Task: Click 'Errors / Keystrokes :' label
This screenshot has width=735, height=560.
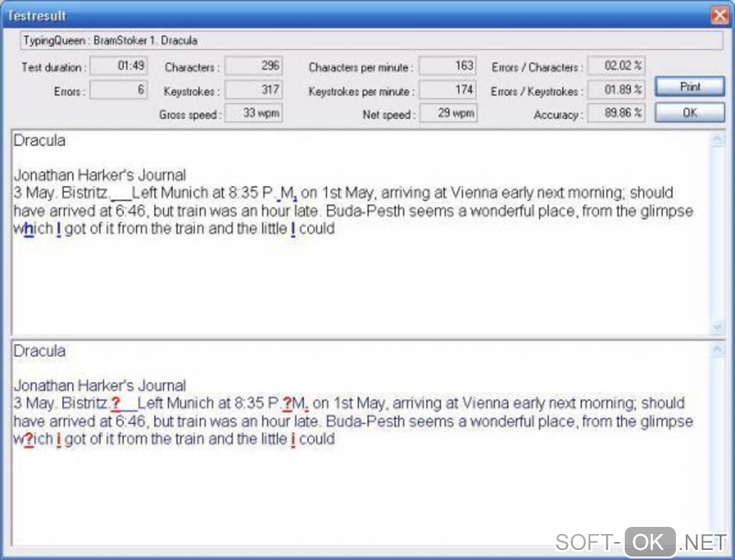Action: pyautogui.click(x=537, y=92)
